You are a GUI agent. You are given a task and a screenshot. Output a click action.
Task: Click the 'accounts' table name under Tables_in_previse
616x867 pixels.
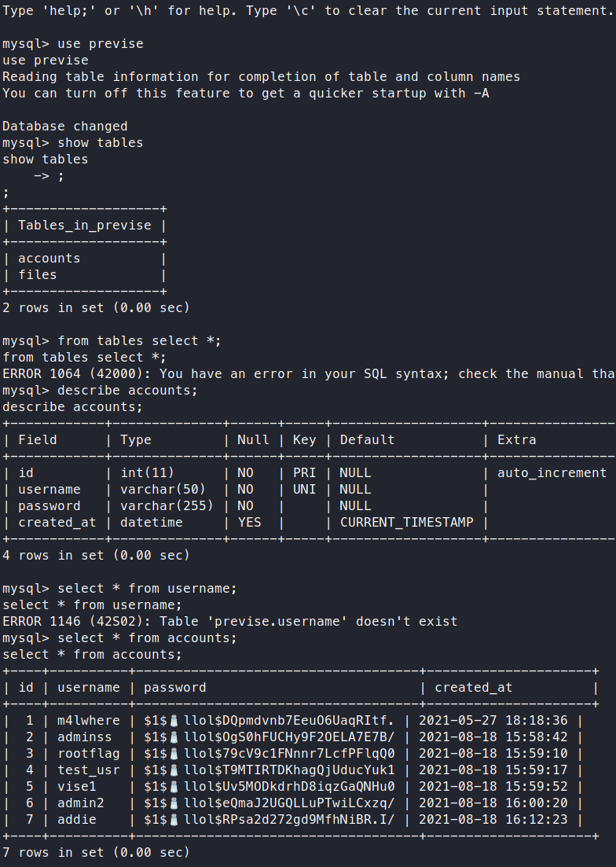point(49,258)
